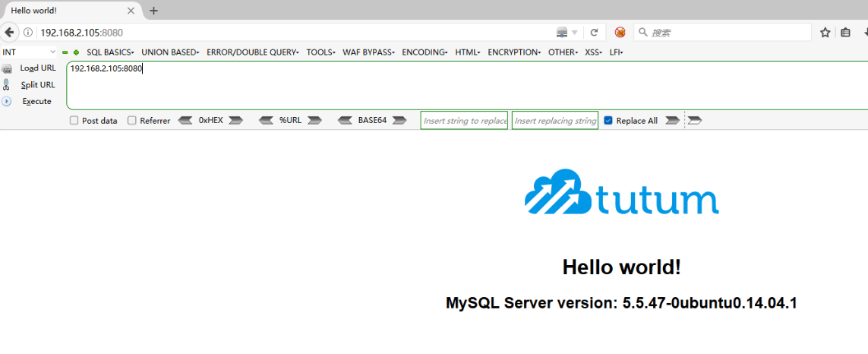Click the green minus icon in HackBar
Image resolution: width=868 pixels, height=354 pixels.
pyautogui.click(x=65, y=52)
